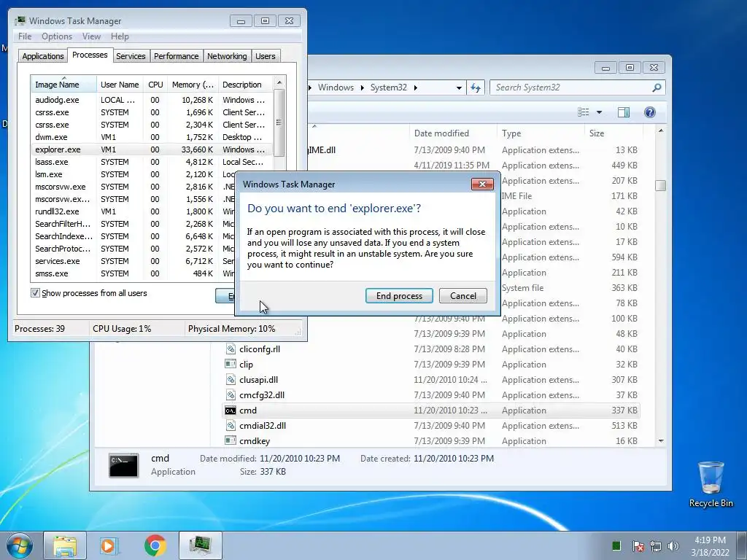This screenshot has width=747, height=560.
Task: Expand the arrow after System32 breadcrumb
Action: pyautogui.click(x=415, y=87)
